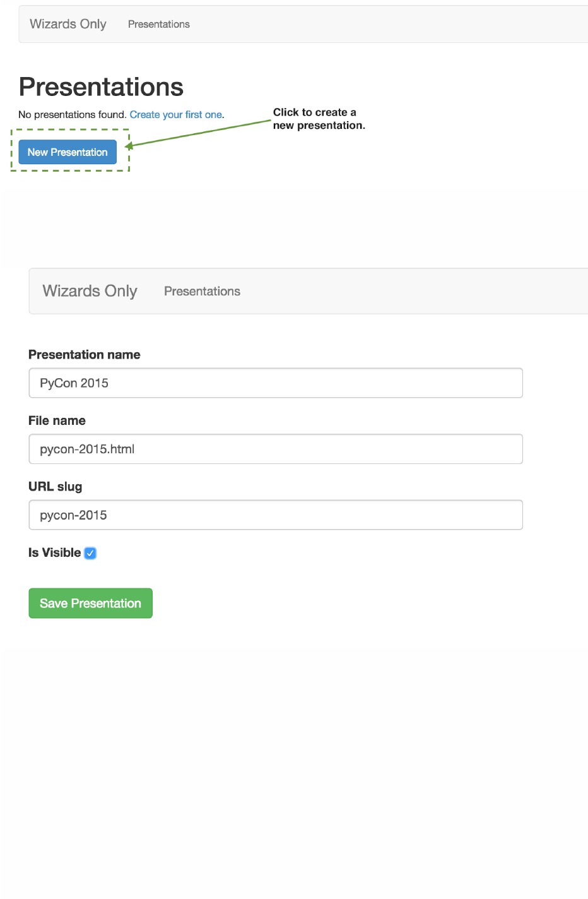Open Presentations in the upper navbar
The height and width of the screenshot is (899, 588).
pos(159,24)
